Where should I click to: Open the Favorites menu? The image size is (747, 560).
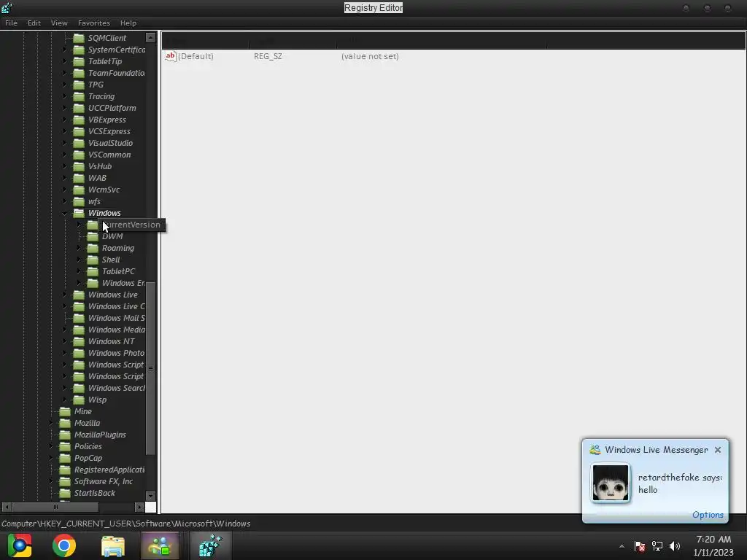(94, 23)
